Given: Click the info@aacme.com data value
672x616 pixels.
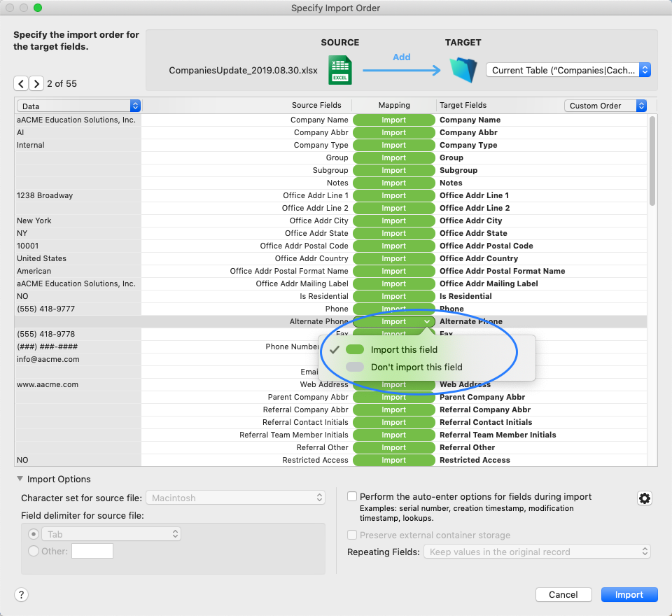Looking at the screenshot, I should click(x=48, y=359).
